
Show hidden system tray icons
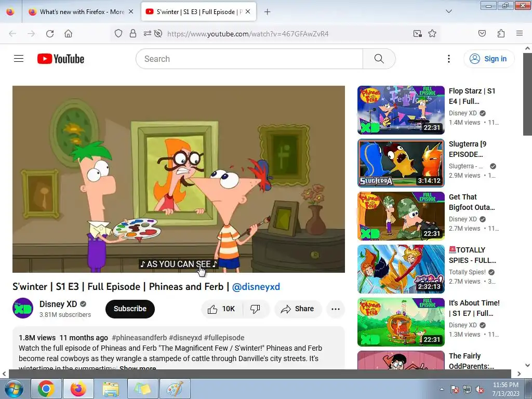(x=442, y=389)
